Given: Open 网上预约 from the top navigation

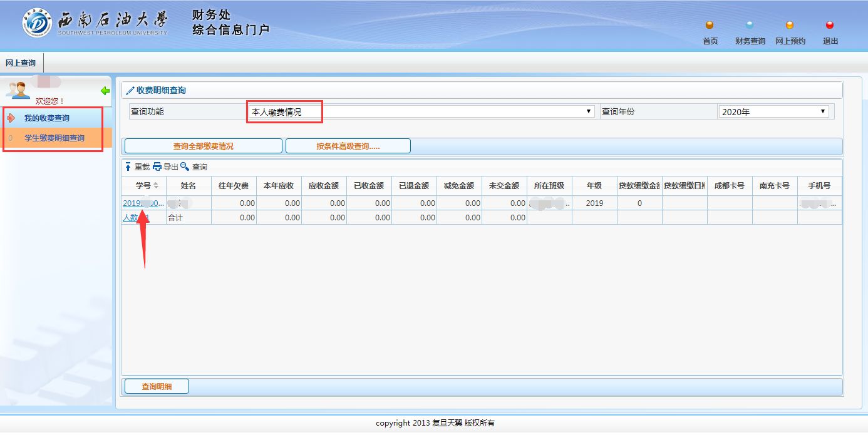Looking at the screenshot, I should tap(790, 26).
